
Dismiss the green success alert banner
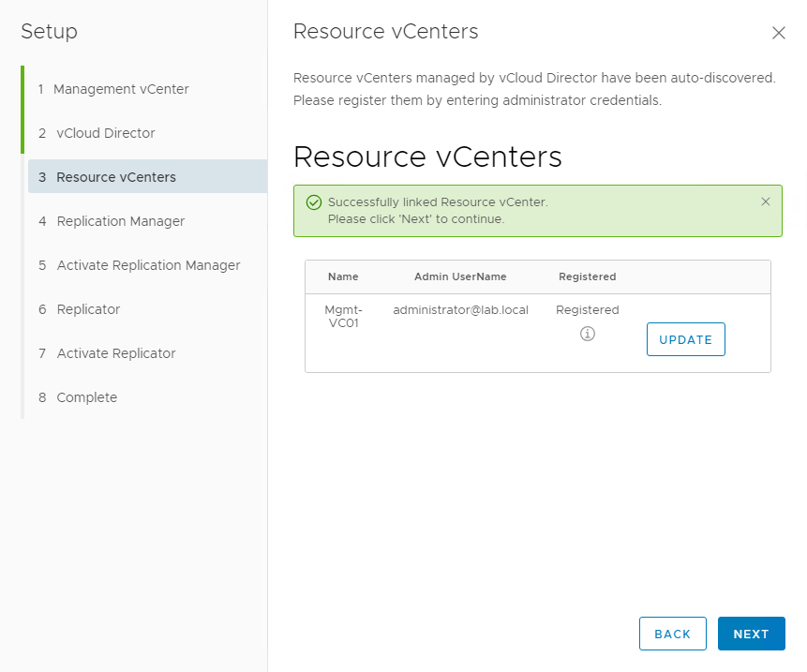[x=766, y=202]
